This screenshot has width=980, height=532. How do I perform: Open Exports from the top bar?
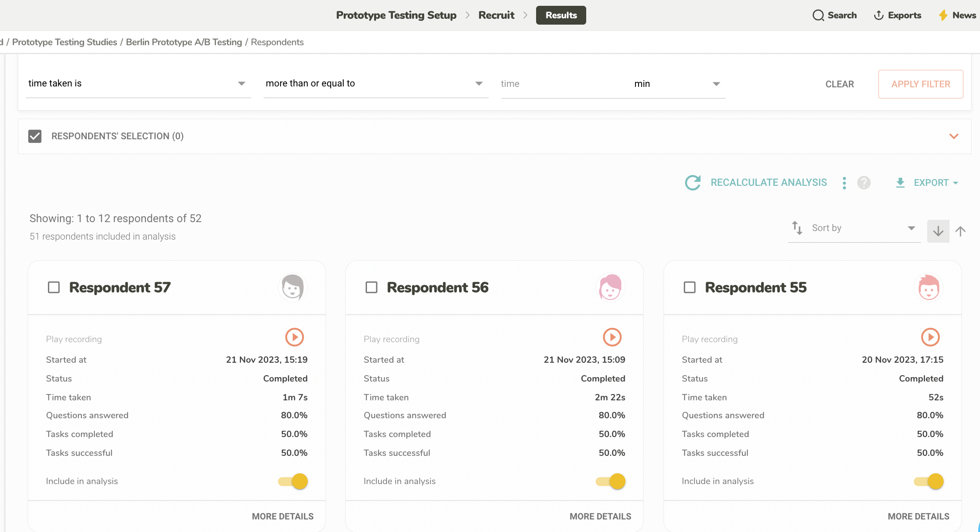897,15
